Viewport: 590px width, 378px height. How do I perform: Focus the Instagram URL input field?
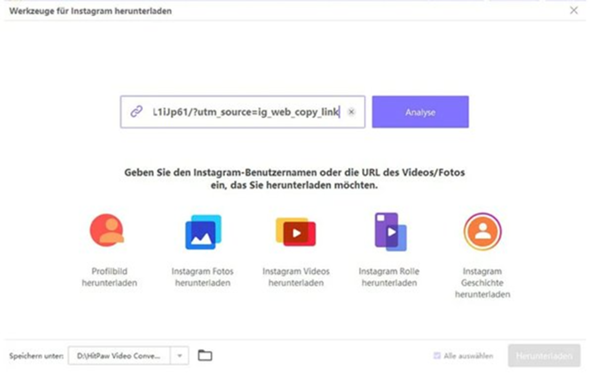[x=243, y=112]
